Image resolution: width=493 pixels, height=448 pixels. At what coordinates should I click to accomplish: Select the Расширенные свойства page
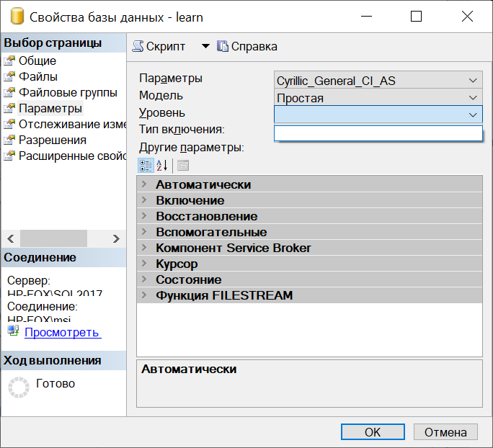tap(72, 156)
